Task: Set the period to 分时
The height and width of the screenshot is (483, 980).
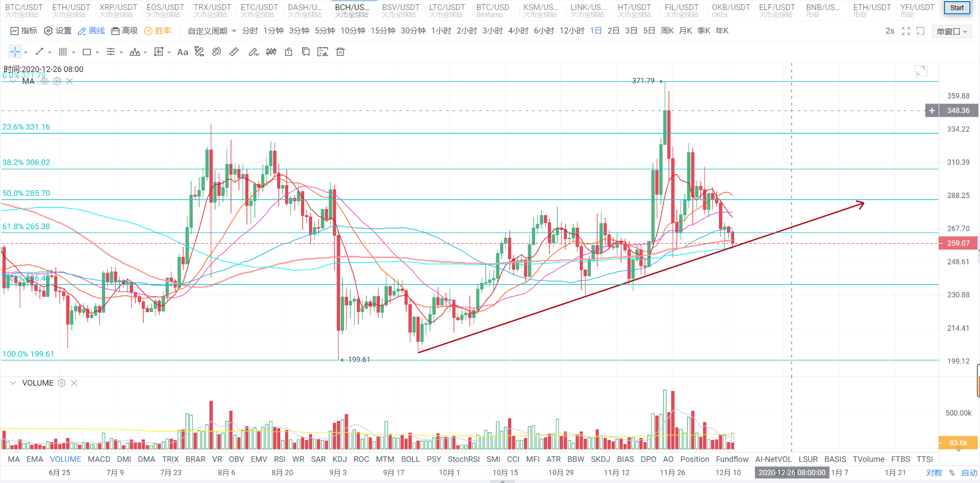Action: point(250,31)
